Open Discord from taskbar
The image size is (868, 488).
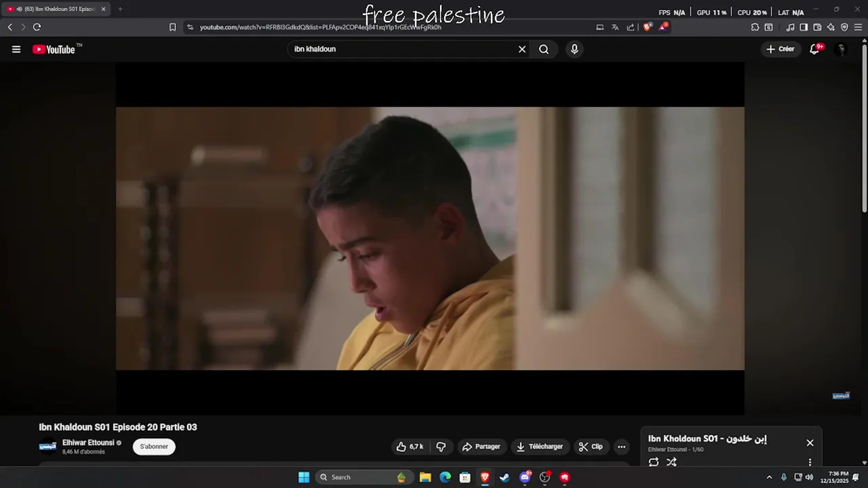coord(525,477)
